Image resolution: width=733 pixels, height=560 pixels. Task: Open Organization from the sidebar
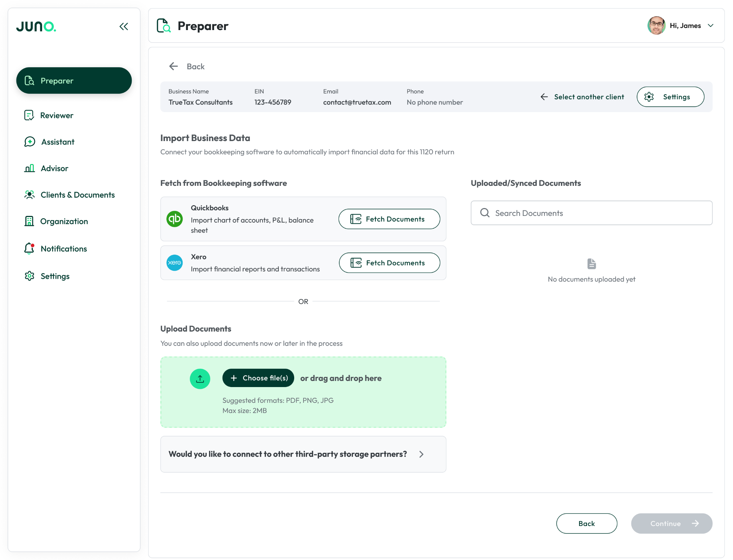click(64, 221)
